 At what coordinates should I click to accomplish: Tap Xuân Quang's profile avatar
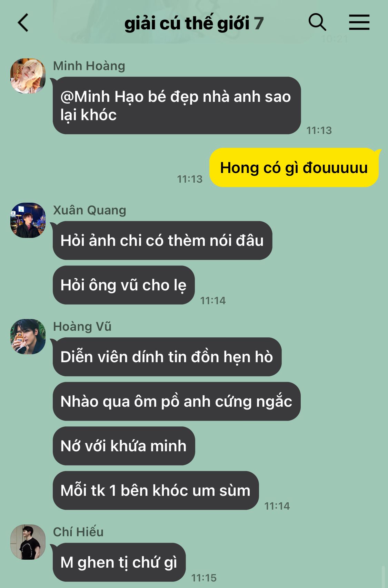pyautogui.click(x=28, y=220)
